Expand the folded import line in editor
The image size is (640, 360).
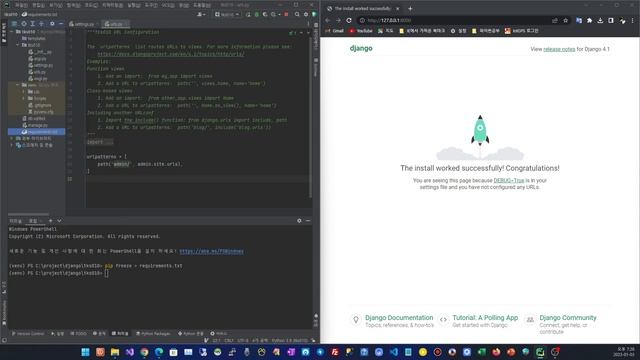point(99,142)
